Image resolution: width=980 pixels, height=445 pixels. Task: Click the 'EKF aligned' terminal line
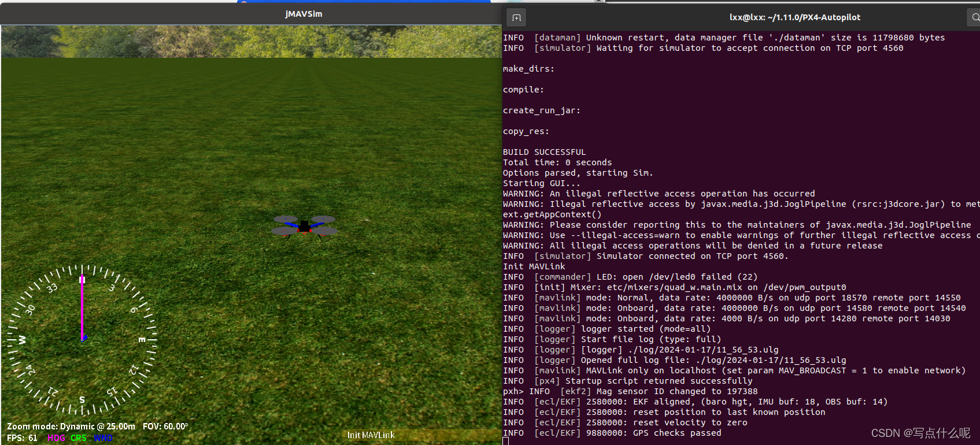click(696, 402)
